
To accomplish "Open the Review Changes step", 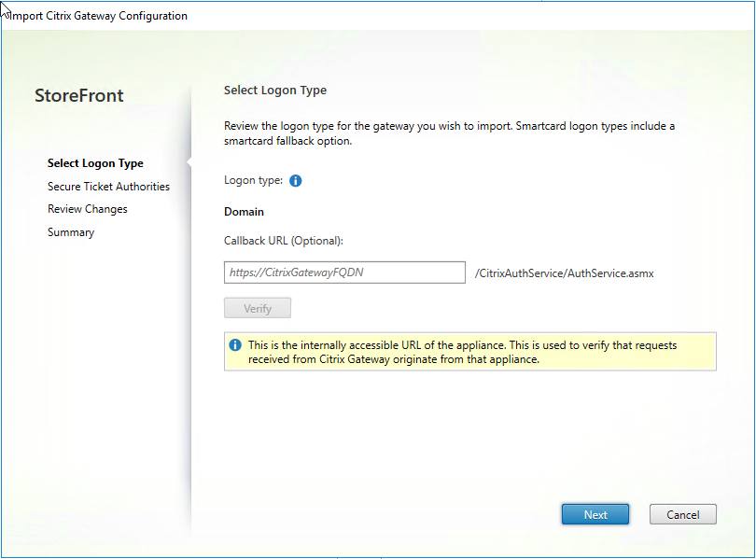I will pyautogui.click(x=88, y=209).
